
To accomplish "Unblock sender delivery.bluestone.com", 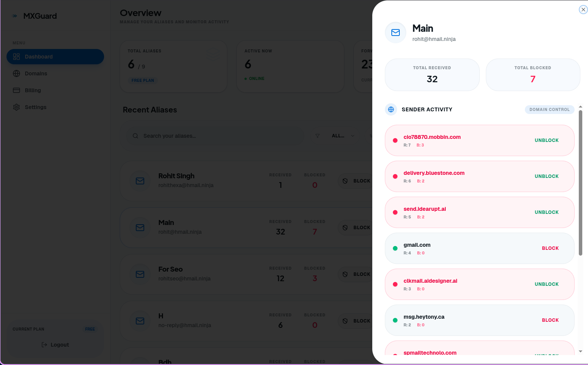I will 547,176.
